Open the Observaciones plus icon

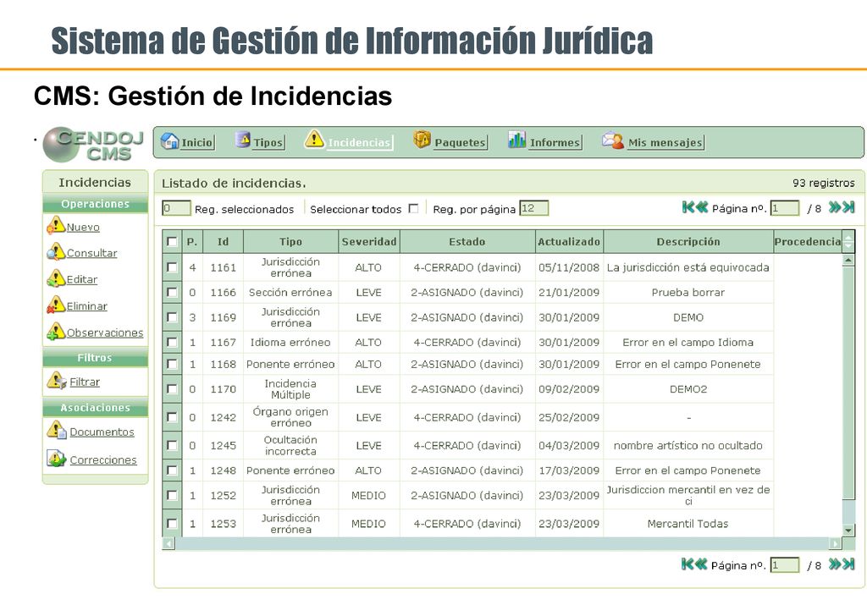click(56, 331)
